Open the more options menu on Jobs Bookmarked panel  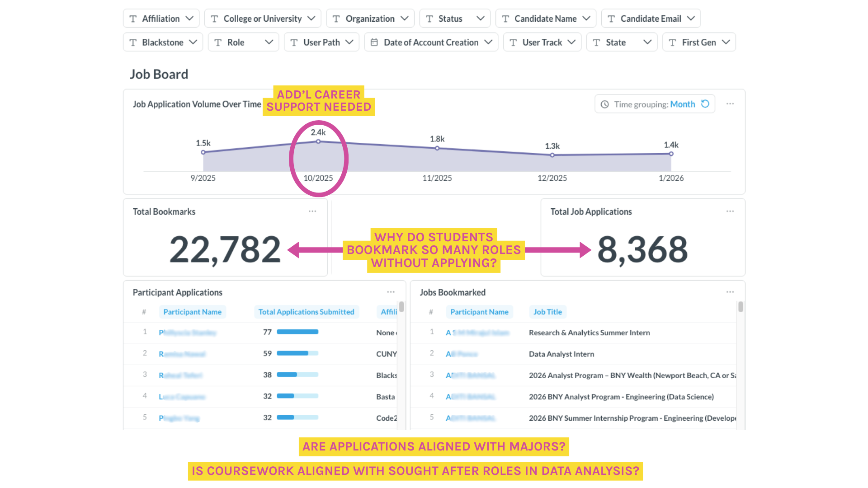(x=730, y=292)
